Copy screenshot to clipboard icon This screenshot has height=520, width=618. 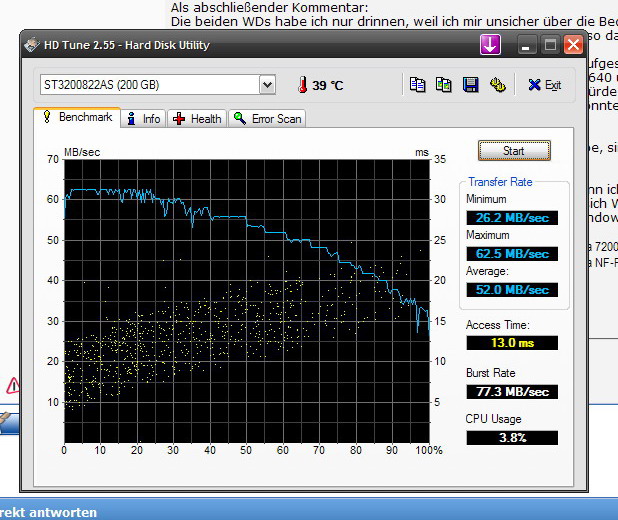coord(444,85)
